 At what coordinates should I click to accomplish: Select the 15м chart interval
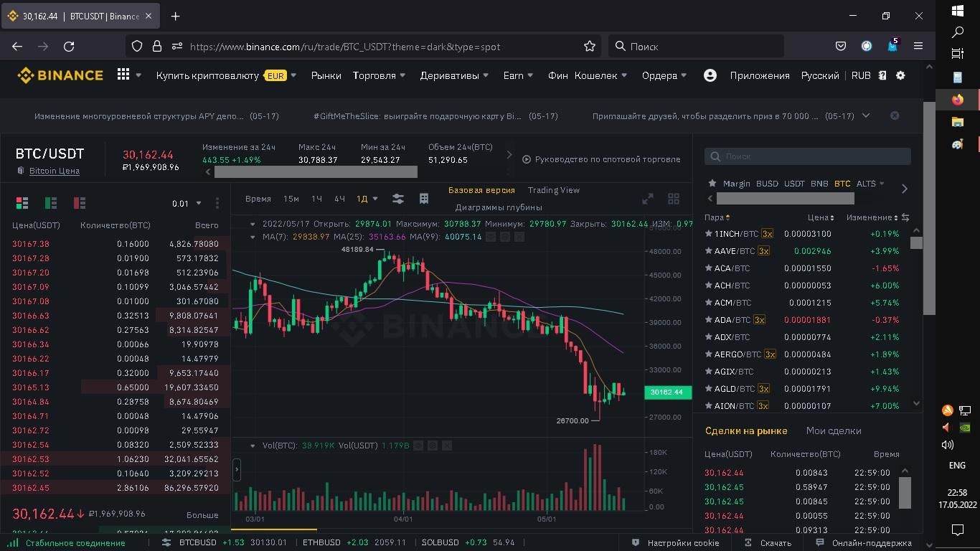[x=291, y=199]
